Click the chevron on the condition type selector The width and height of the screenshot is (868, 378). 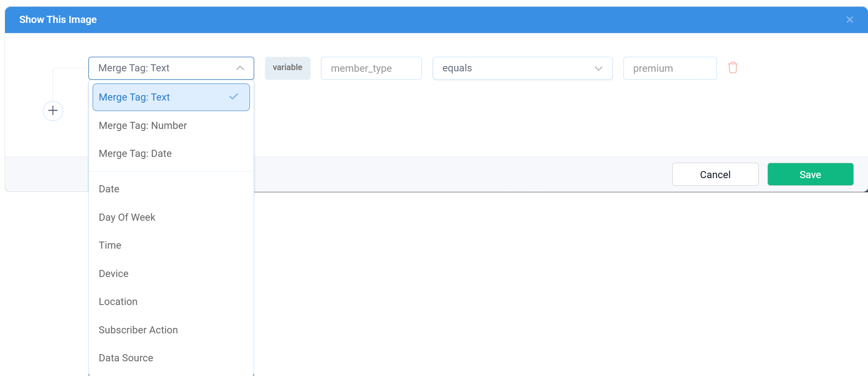[240, 68]
